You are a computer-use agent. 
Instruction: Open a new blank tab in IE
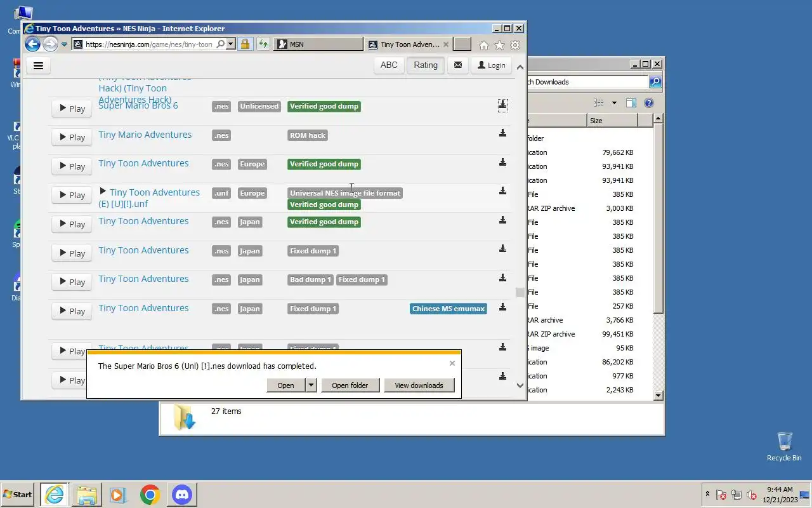click(x=462, y=44)
